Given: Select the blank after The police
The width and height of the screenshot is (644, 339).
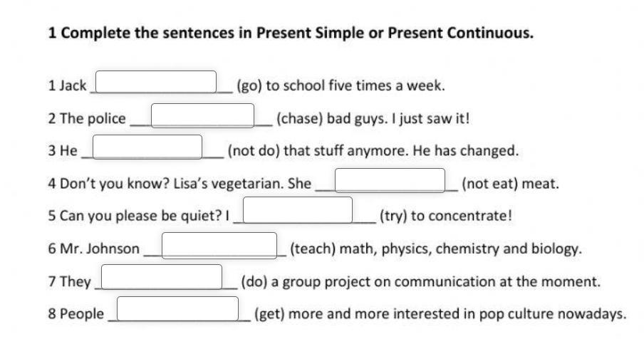Looking at the screenshot, I should pyautogui.click(x=203, y=115).
